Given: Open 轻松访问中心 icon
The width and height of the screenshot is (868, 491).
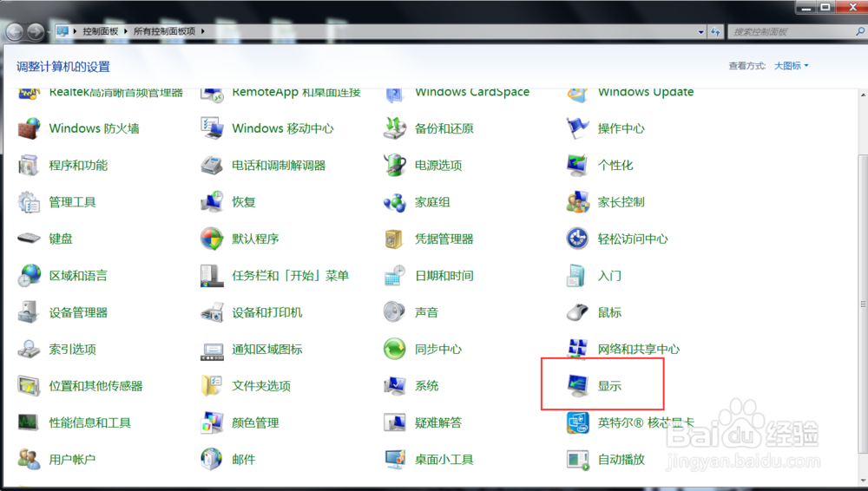Looking at the screenshot, I should pyautogui.click(x=577, y=239).
